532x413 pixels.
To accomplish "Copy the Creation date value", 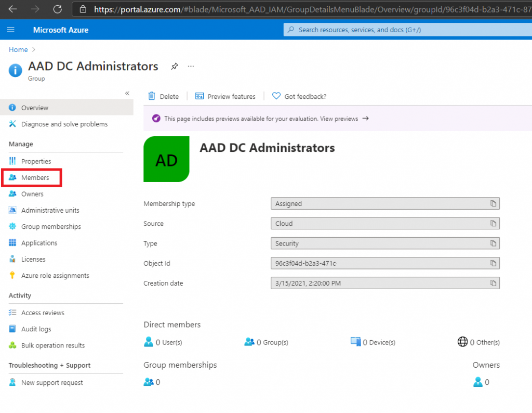I will coord(493,283).
